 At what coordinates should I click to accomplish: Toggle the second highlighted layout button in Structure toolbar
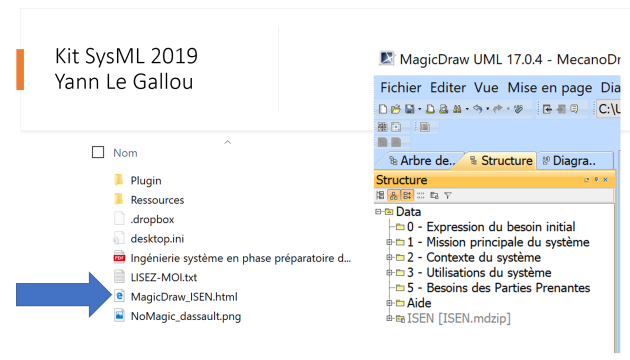[407, 196]
